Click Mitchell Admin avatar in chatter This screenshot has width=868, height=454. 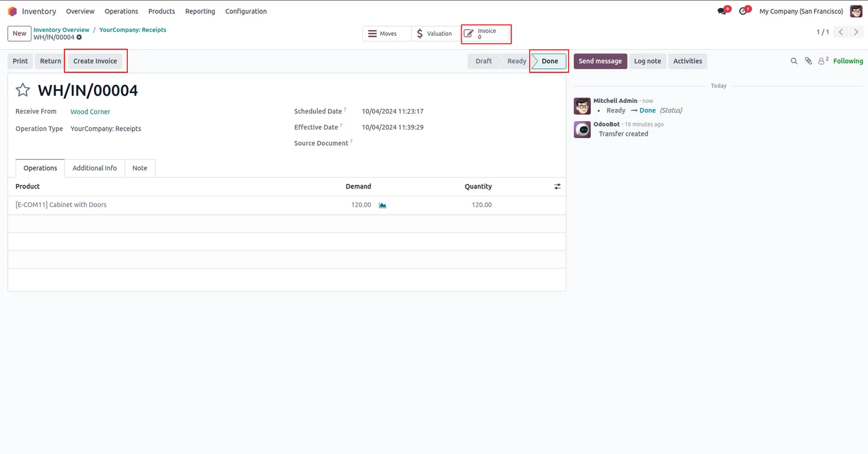(582, 106)
